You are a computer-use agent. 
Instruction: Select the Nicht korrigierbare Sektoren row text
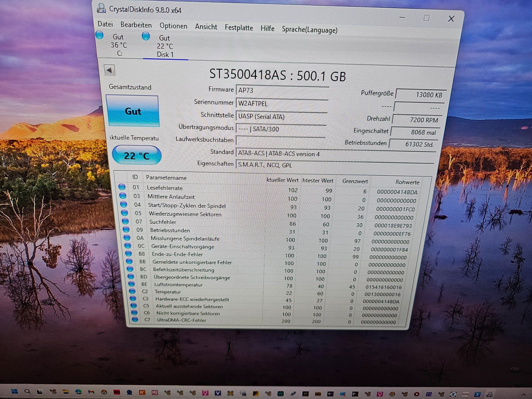(x=188, y=313)
